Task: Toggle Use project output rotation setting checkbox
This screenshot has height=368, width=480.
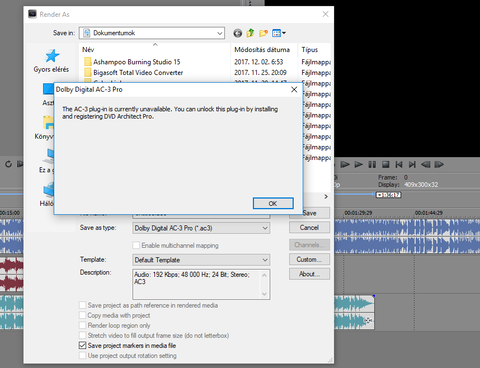Action: tap(82, 356)
